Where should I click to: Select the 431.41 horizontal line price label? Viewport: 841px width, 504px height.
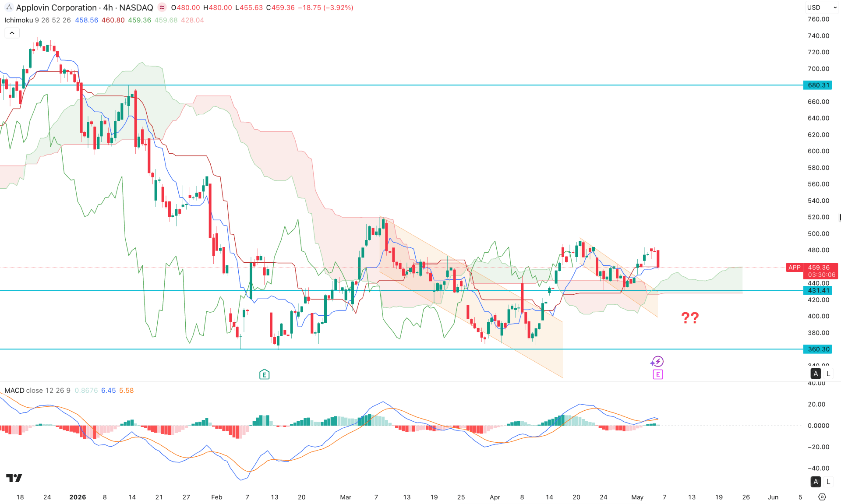[x=818, y=290]
